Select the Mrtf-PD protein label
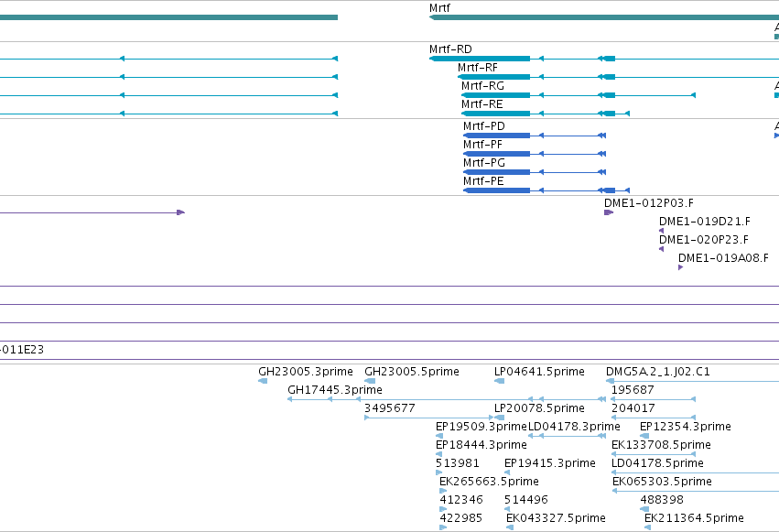The image size is (779, 532). 484,126
